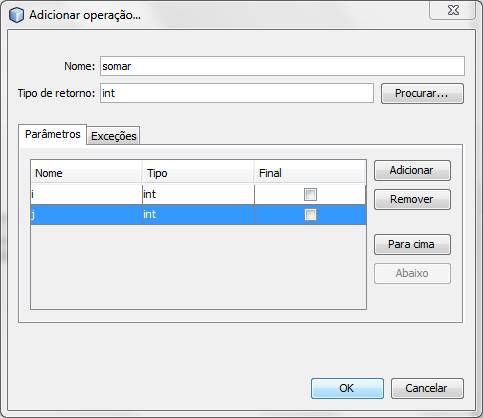This screenshot has width=483, height=418.
Task: Click the Nome column header
Action: click(86, 173)
